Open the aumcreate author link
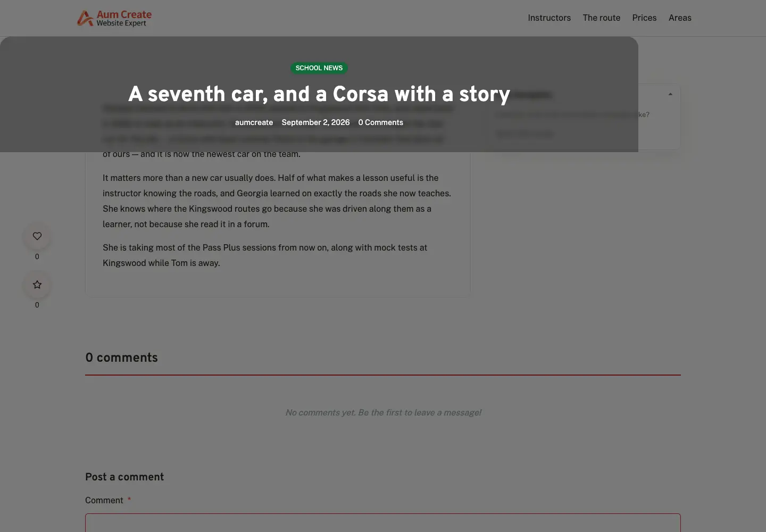This screenshot has height=532, width=766. tap(254, 122)
